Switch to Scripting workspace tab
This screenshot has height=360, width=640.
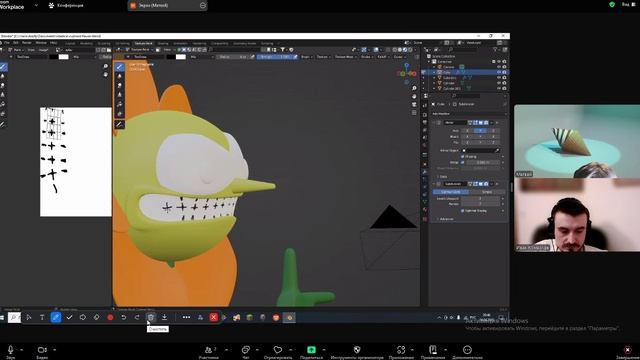point(267,43)
